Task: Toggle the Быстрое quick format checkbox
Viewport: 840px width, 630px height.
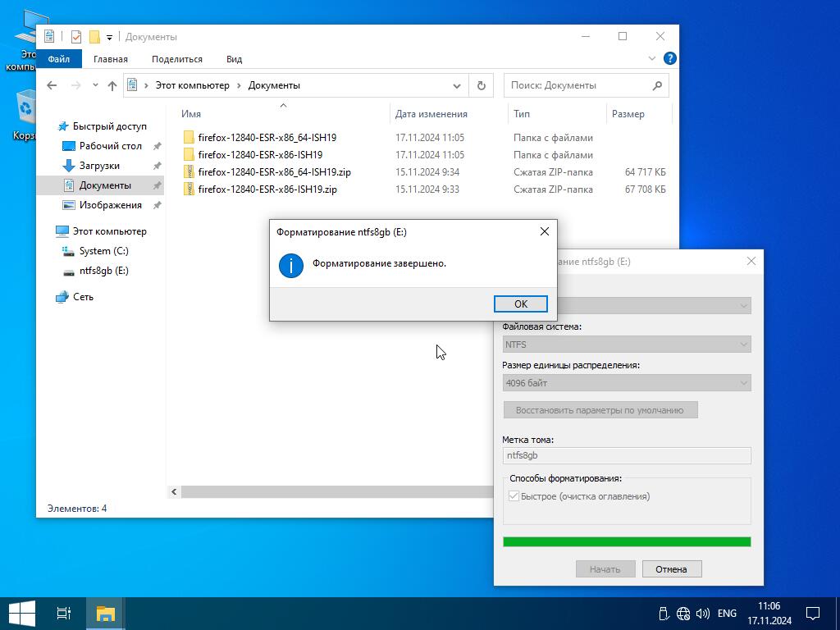Action: (x=514, y=496)
